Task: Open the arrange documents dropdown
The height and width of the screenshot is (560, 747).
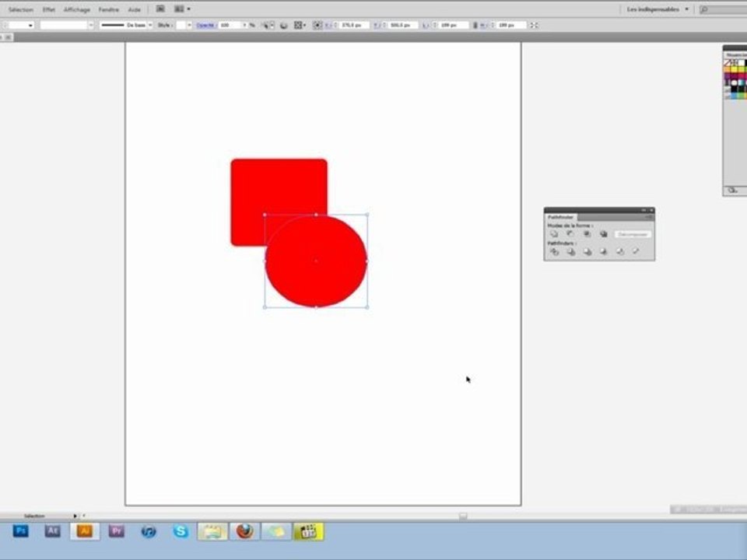Action: [182, 9]
